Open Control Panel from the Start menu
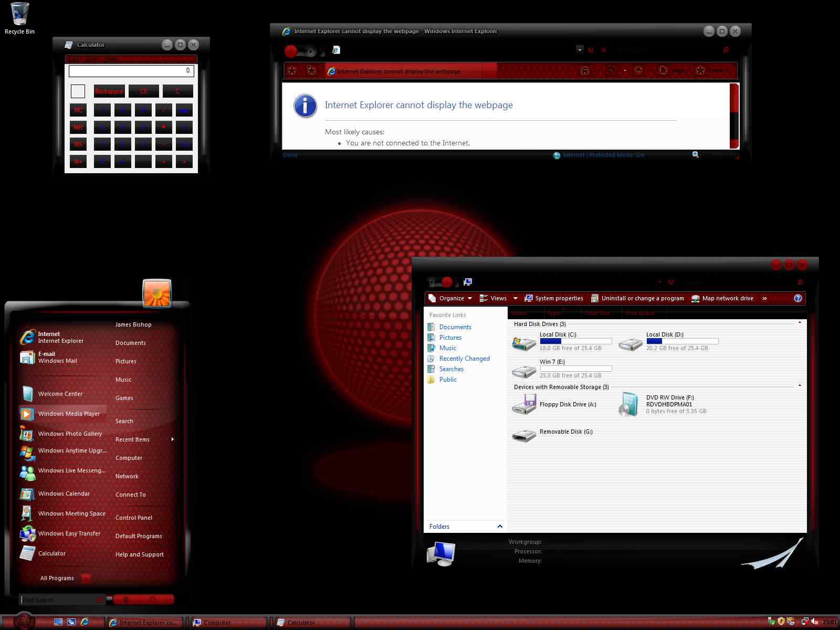Viewport: 840px width, 630px height. point(134,518)
